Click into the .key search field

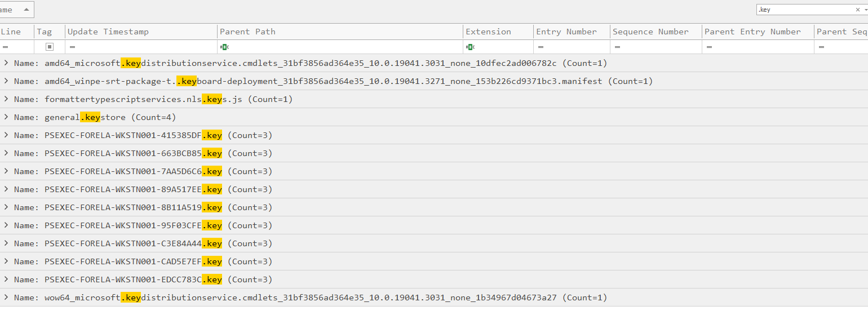803,10
